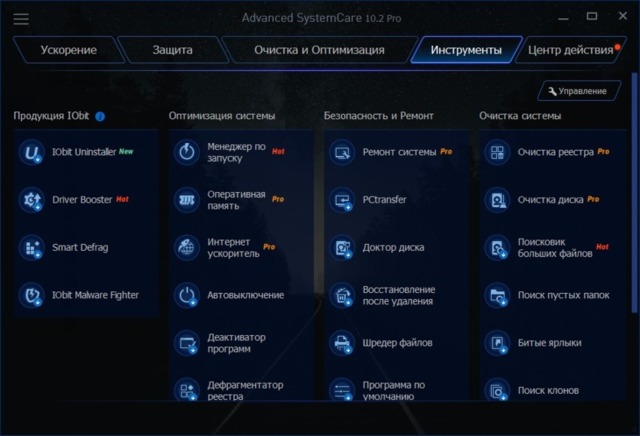Open Интернет ускоритель icon

[187, 247]
